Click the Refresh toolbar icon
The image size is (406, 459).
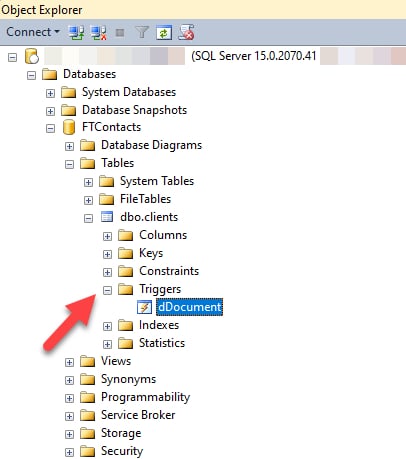point(164,32)
